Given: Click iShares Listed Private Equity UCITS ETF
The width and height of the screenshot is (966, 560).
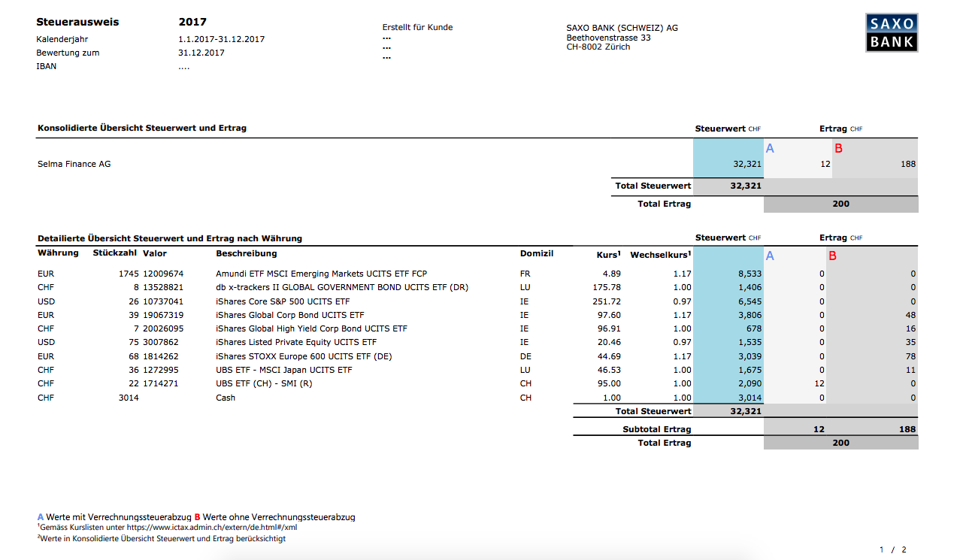Looking at the screenshot, I should [x=296, y=342].
